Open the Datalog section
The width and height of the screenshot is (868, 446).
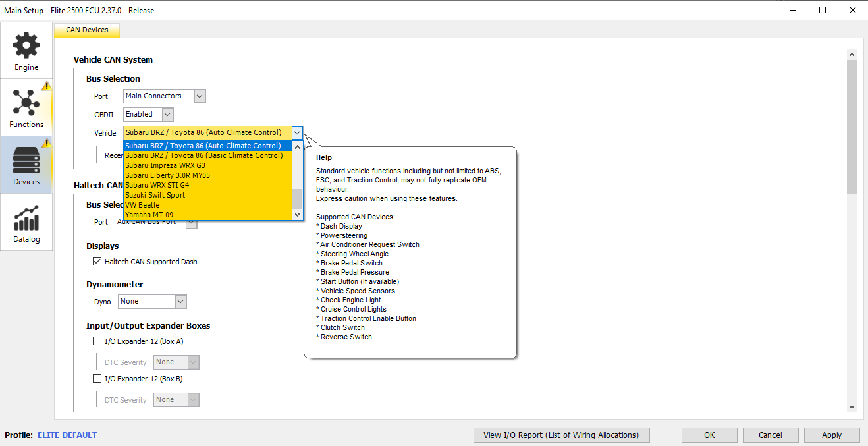click(x=26, y=222)
